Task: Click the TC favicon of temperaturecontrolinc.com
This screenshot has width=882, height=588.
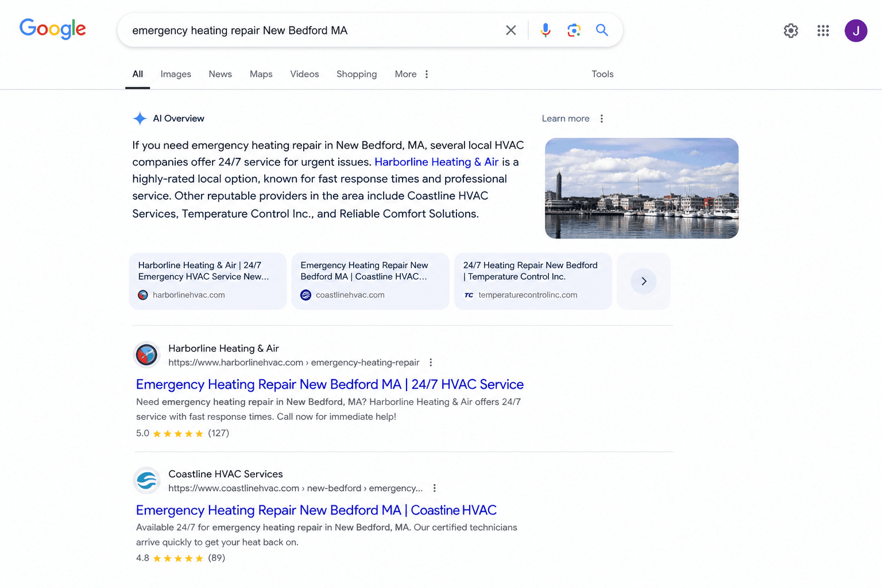Action: (469, 295)
